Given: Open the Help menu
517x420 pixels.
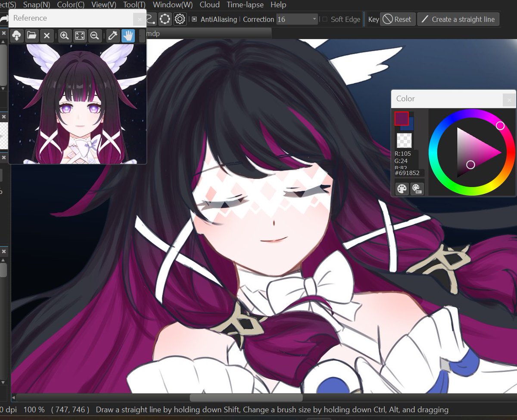Looking at the screenshot, I should (x=278, y=5).
